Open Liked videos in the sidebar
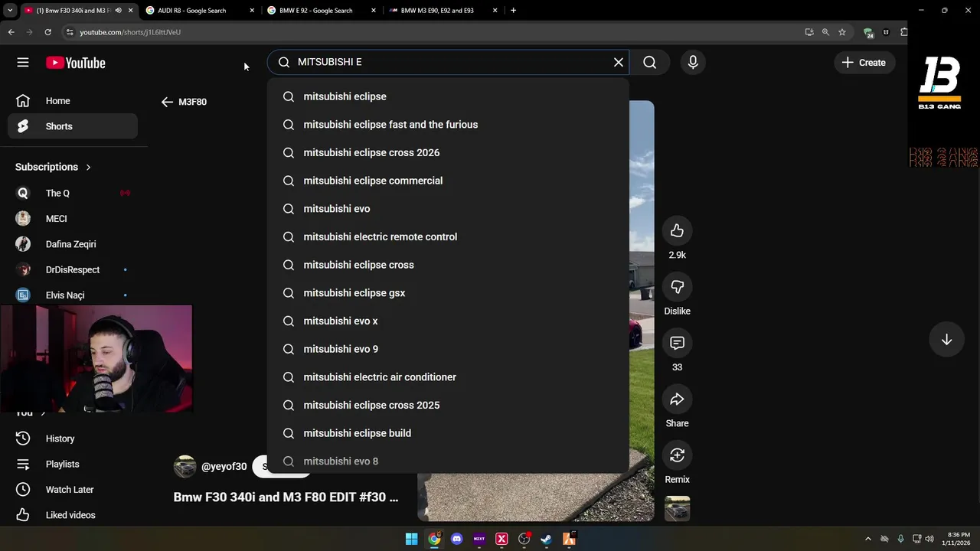This screenshot has width=980, height=551. [x=73, y=515]
